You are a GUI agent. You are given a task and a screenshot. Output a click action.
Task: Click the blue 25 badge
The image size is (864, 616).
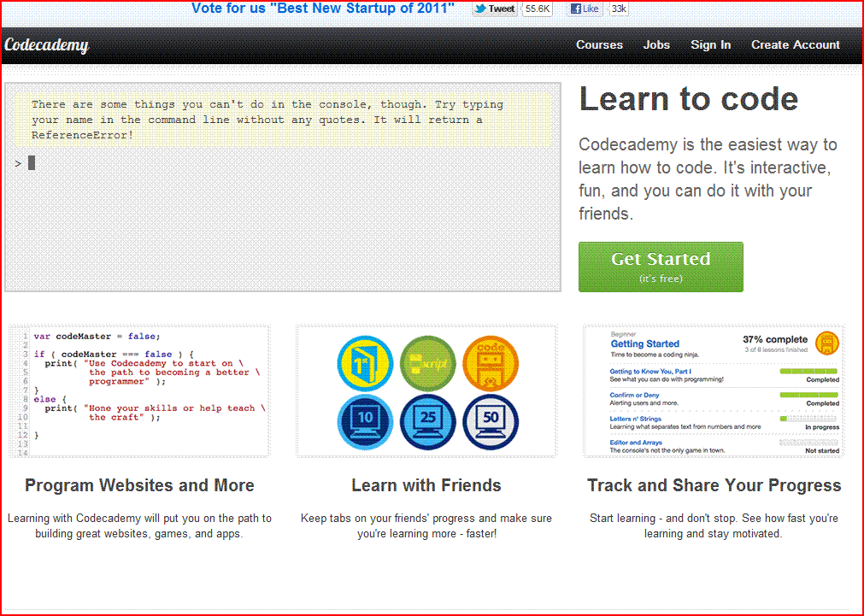[427, 422]
